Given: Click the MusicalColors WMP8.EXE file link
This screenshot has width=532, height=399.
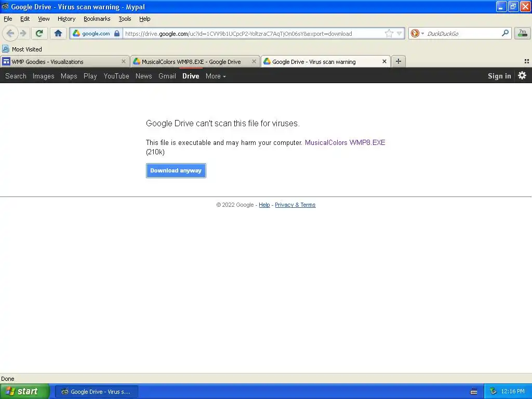Looking at the screenshot, I should click(345, 142).
